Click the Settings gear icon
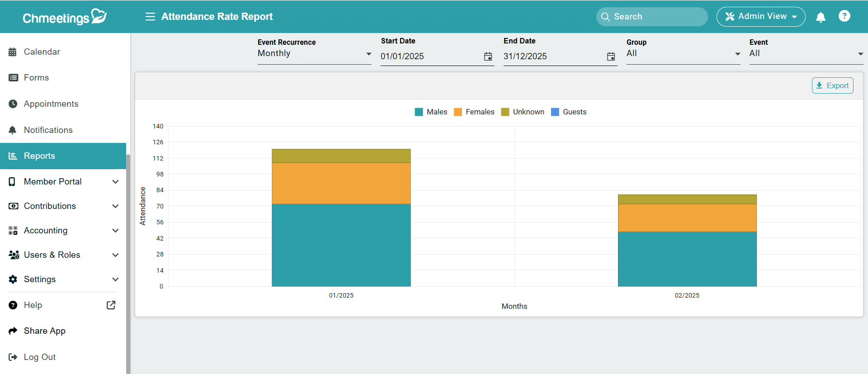 [x=13, y=279]
